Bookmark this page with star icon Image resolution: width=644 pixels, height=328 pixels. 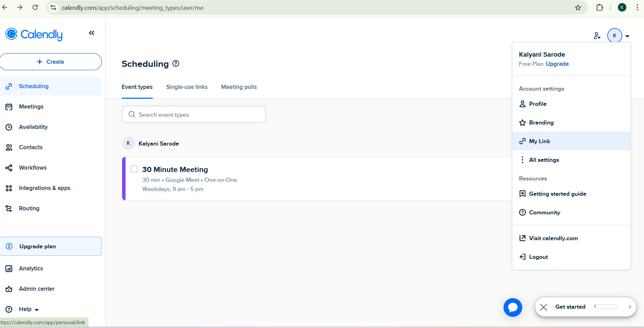(578, 7)
